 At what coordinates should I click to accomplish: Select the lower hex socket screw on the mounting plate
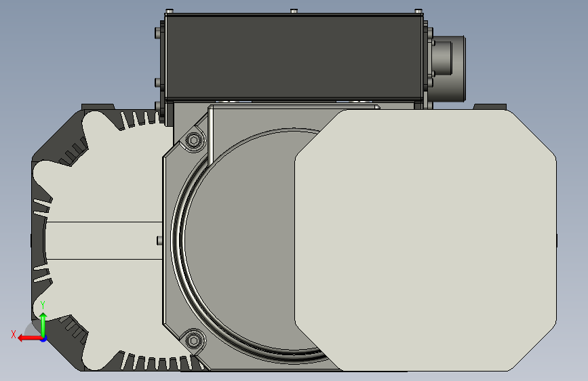pos(194,340)
